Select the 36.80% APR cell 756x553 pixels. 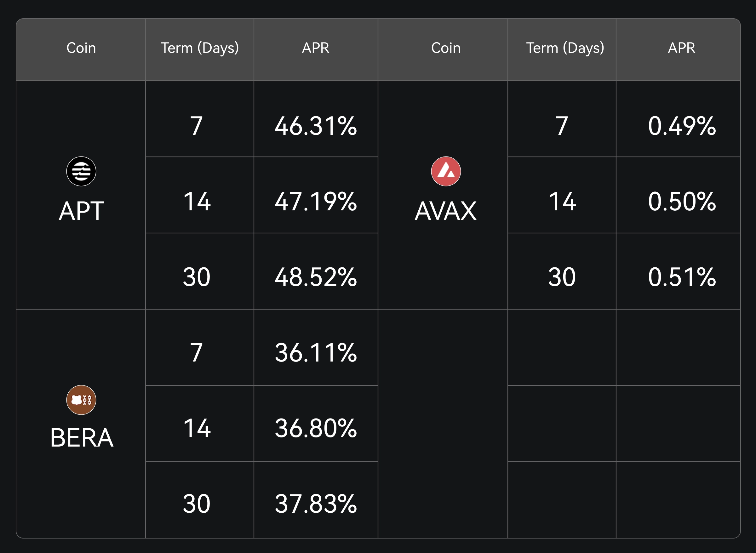click(x=316, y=428)
